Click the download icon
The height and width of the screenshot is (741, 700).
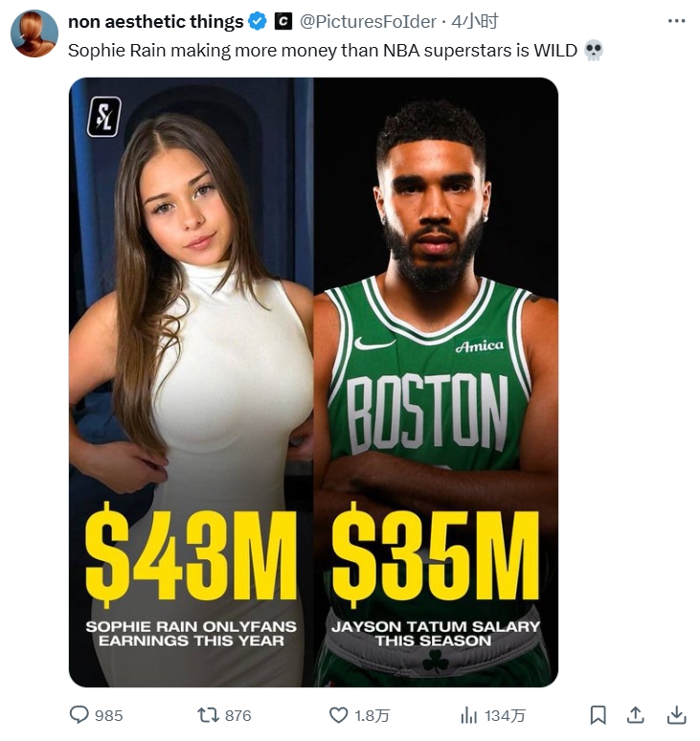point(676,715)
